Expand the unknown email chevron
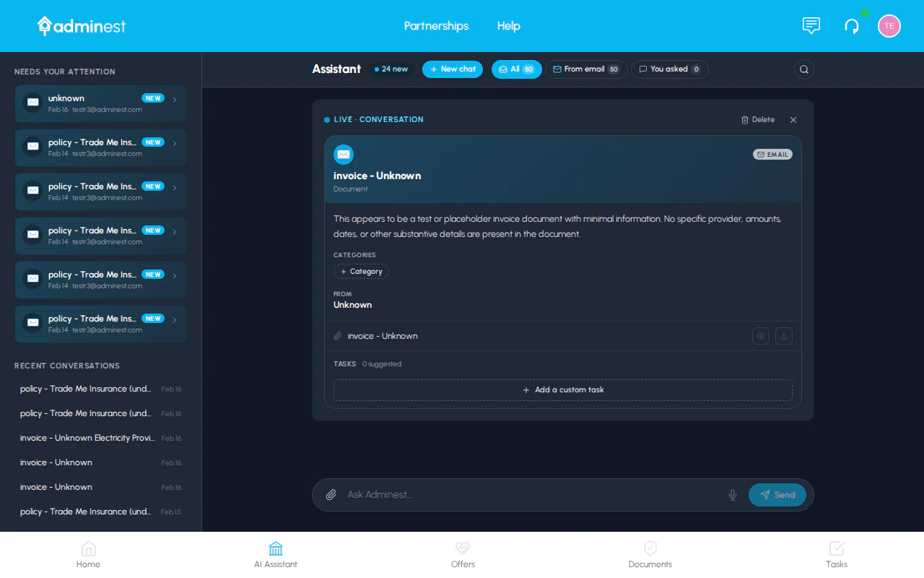Screen dimensions: 924x578 point(175,100)
